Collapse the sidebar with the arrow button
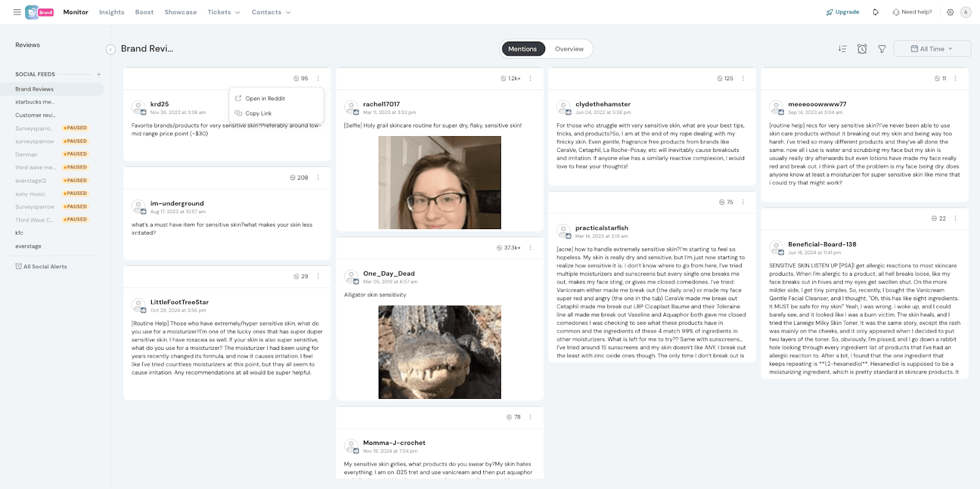Viewport: 980px width, 489px height. tap(111, 50)
